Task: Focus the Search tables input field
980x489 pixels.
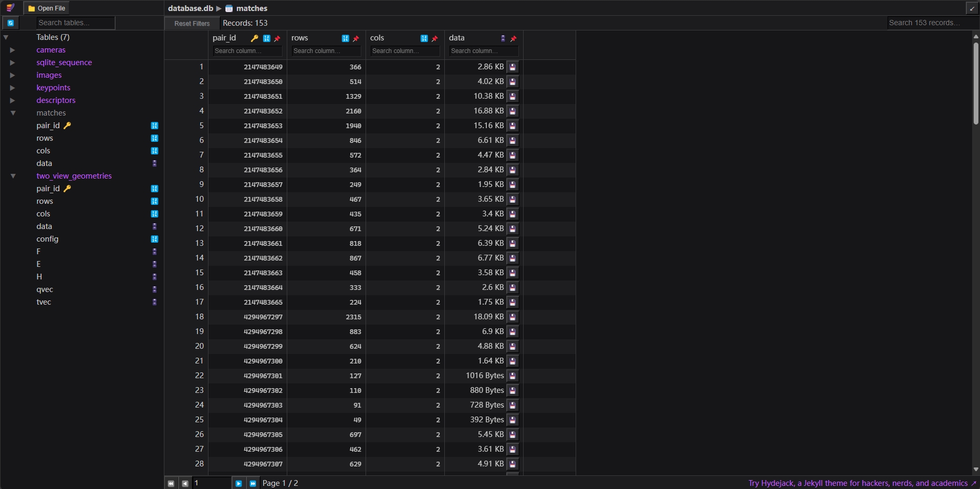Action: pyautogui.click(x=76, y=23)
